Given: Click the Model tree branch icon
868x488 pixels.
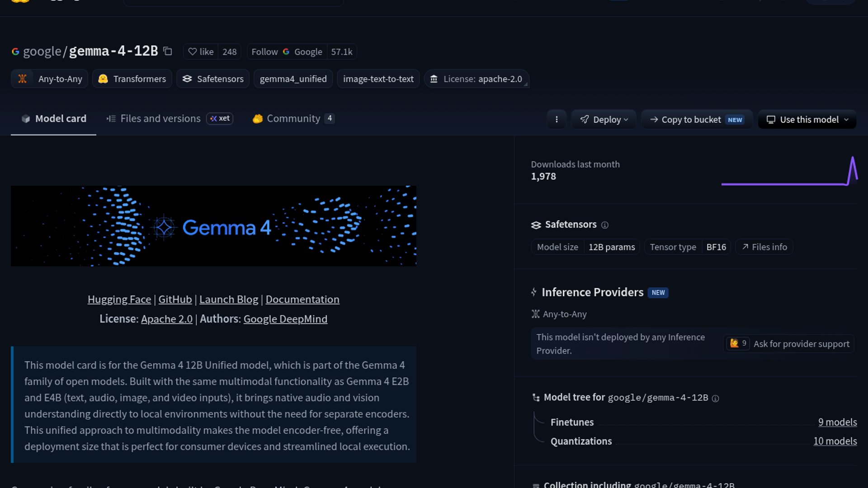Looking at the screenshot, I should pos(536,398).
